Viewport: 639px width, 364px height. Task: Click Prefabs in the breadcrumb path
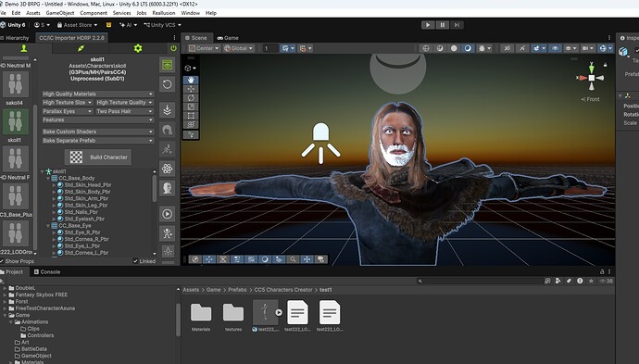(x=237, y=290)
